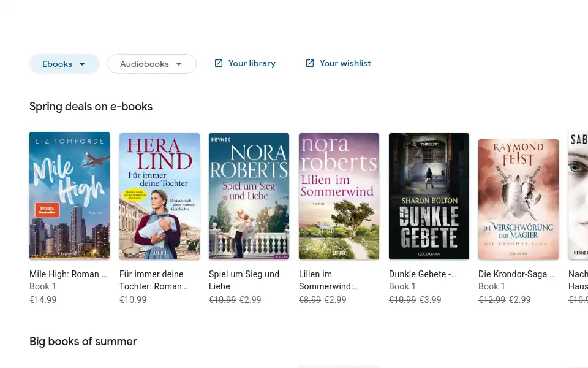Click the Dunkle Gebete title text
This screenshot has height=368, width=588.
[x=423, y=274]
